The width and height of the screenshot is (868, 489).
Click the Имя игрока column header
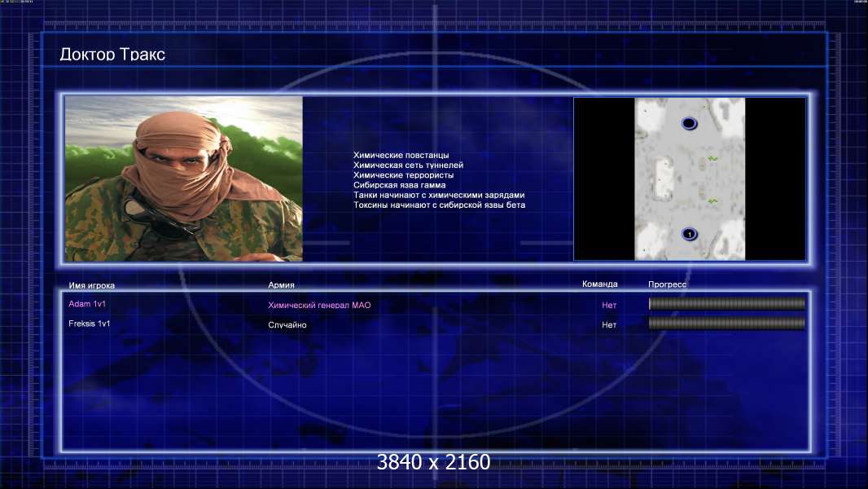[92, 285]
